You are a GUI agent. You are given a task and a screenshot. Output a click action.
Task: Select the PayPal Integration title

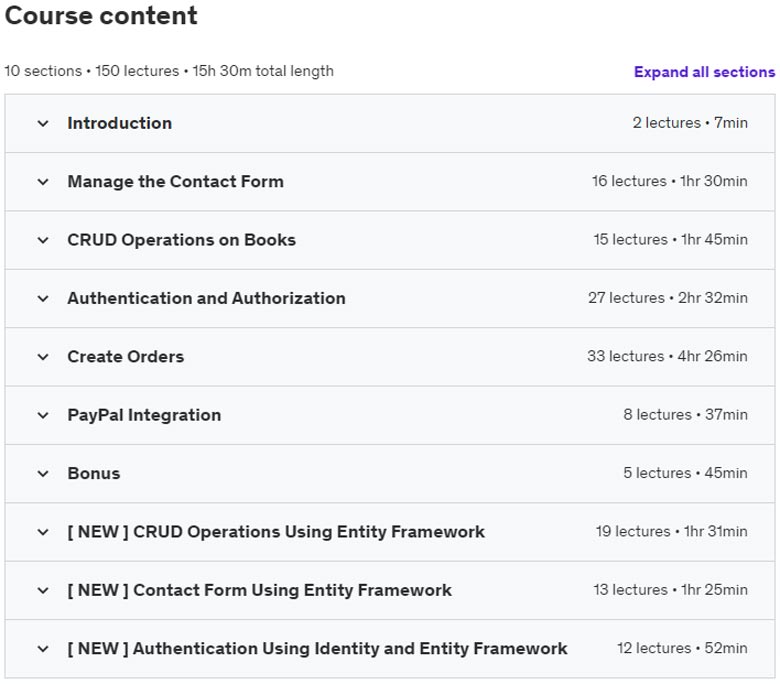tap(144, 415)
